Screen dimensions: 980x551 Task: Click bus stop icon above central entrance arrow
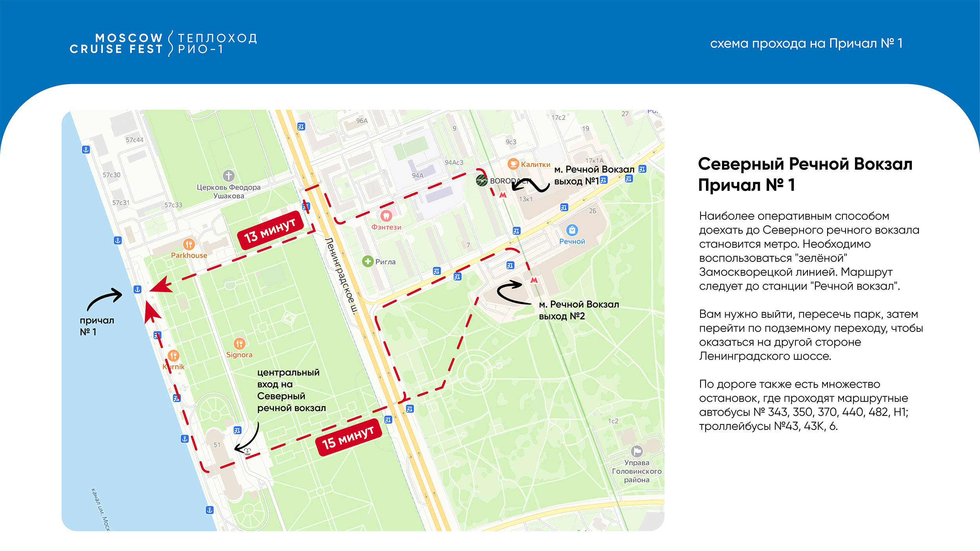[x=237, y=430]
